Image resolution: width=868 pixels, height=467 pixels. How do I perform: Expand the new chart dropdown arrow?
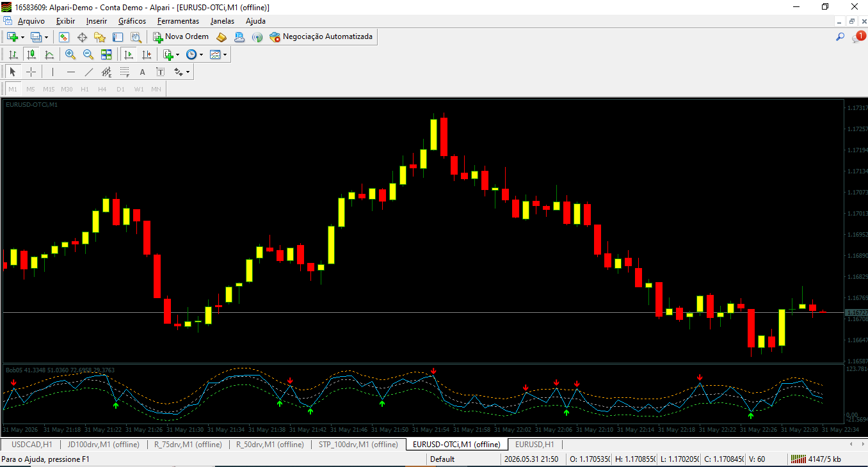pos(23,37)
